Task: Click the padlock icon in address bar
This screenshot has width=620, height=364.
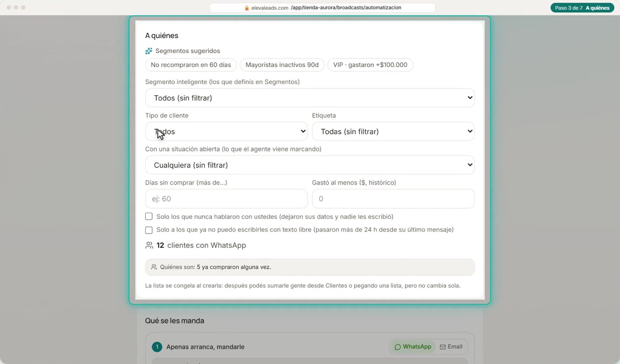Action: [247, 8]
